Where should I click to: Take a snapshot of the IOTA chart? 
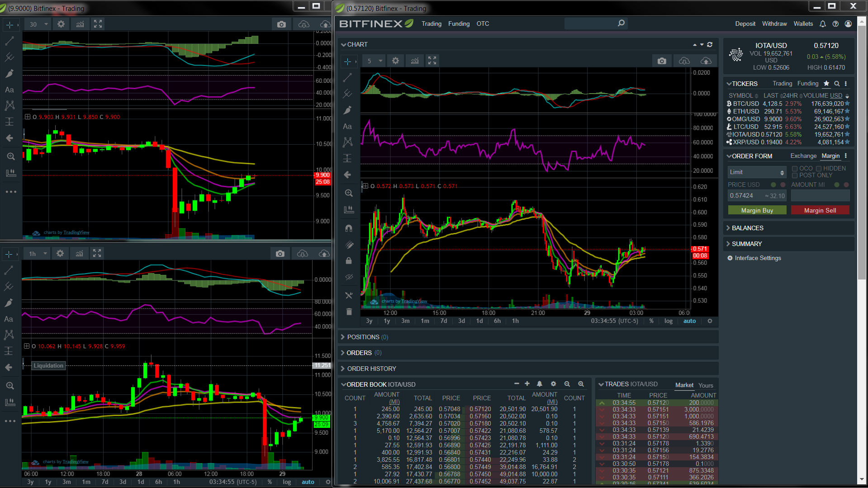click(662, 61)
